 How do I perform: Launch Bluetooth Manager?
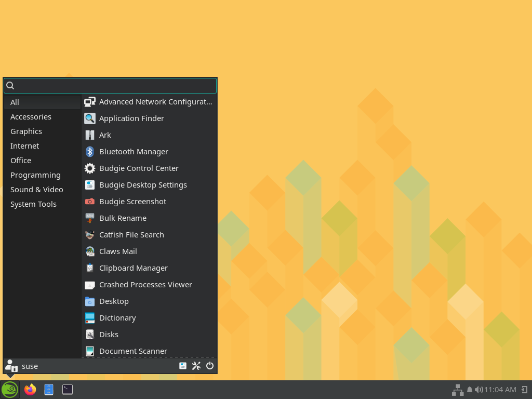pyautogui.click(x=134, y=152)
